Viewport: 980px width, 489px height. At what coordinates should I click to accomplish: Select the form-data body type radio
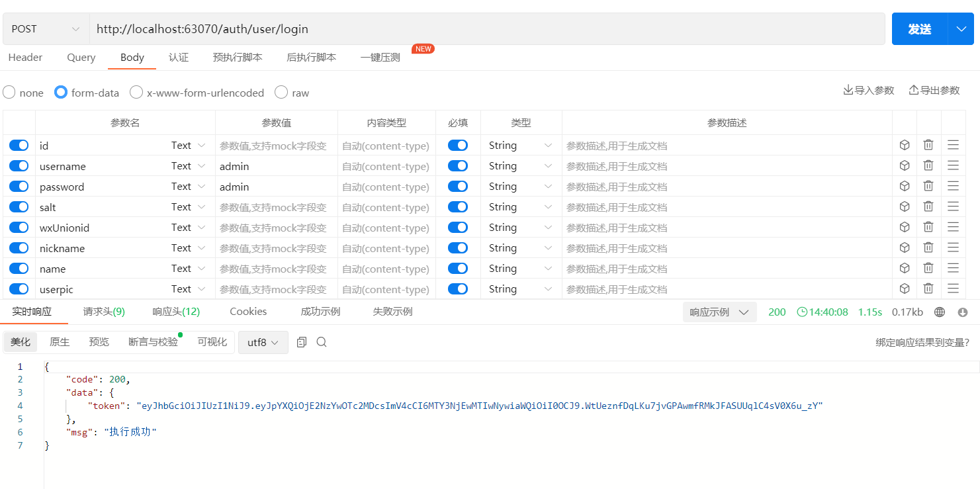[61, 92]
